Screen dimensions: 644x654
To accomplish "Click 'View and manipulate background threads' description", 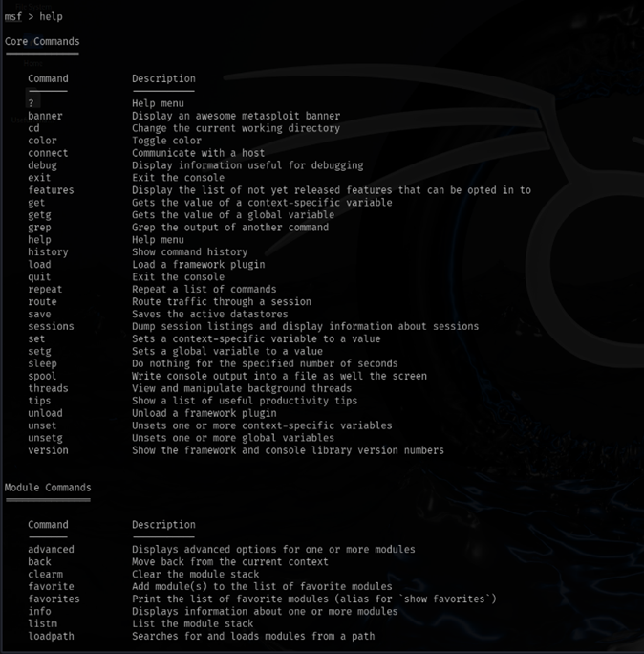I will point(242,389).
